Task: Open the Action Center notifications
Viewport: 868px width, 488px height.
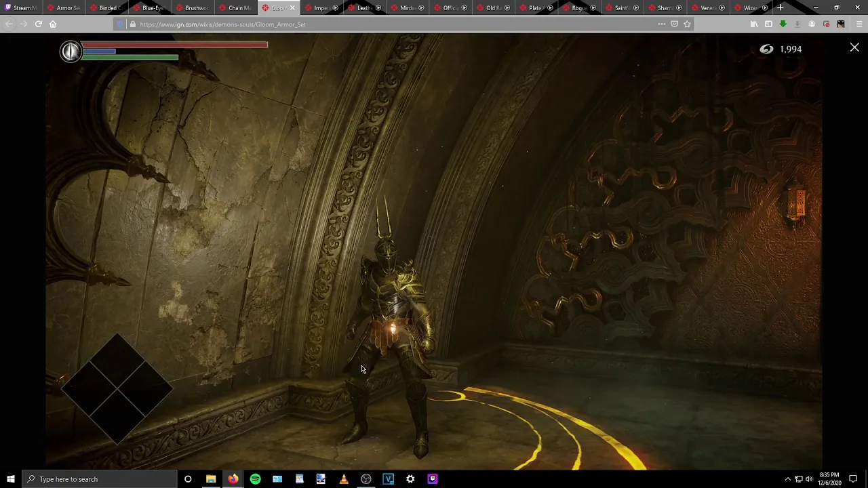Action: click(x=853, y=479)
